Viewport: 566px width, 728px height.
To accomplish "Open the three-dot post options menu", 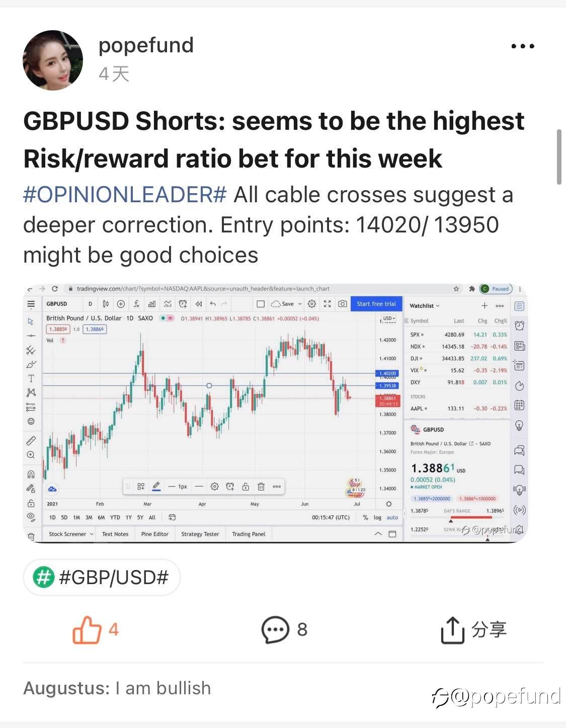I will click(523, 46).
